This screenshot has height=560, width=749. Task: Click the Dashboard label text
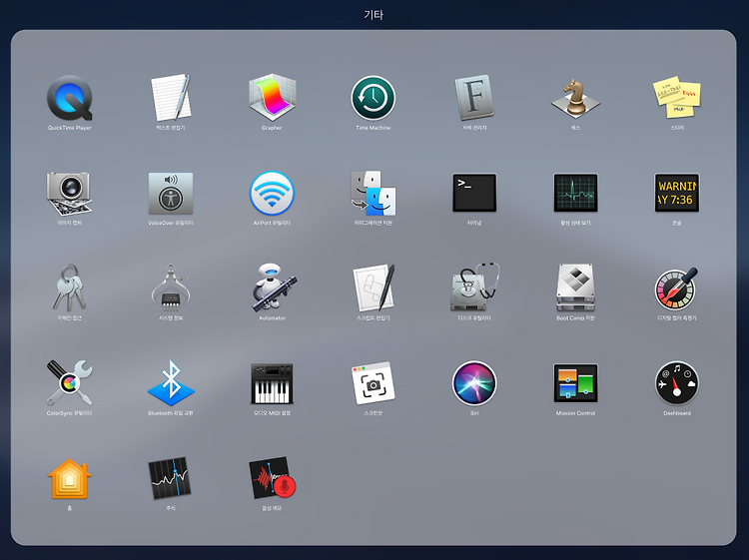coord(677,413)
